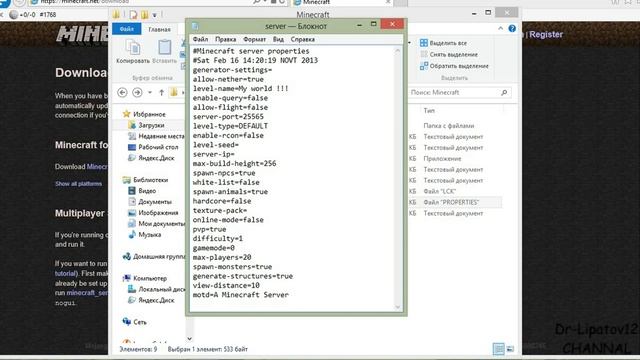Open Загрузки folder in navigation pane
The height and width of the screenshot is (360, 640).
pos(146,125)
